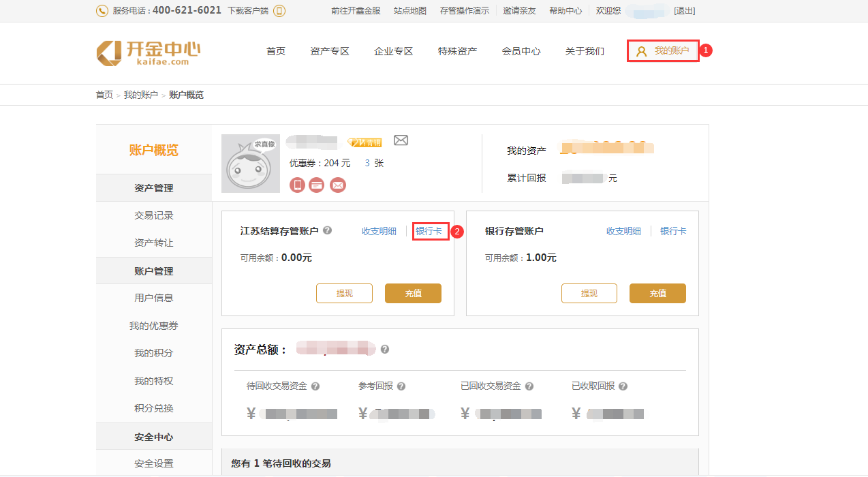This screenshot has width=868, height=477.
Task: Open 收支明细 for 银行存管账户
Action: [623, 231]
